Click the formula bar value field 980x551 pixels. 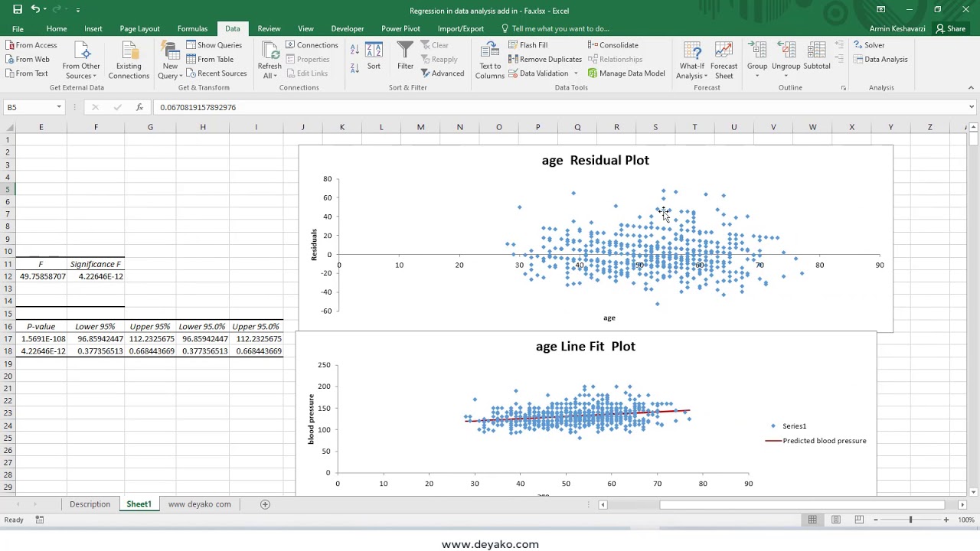coord(559,107)
